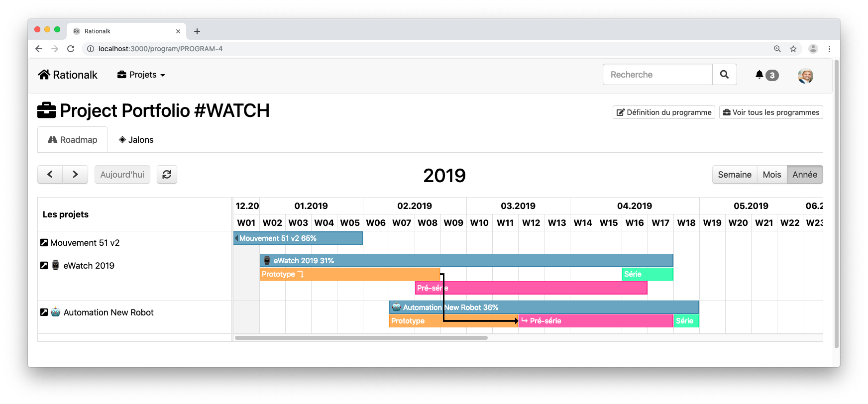Image resolution: width=868 pixels, height=404 pixels.
Task: Open the Projets dropdown menu
Action: (x=141, y=75)
